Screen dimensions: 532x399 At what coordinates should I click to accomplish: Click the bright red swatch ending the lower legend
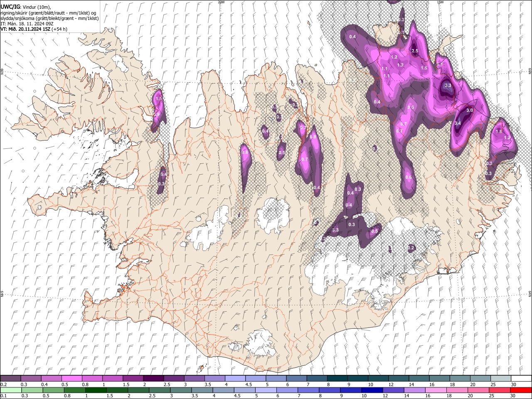[x=521, y=390]
